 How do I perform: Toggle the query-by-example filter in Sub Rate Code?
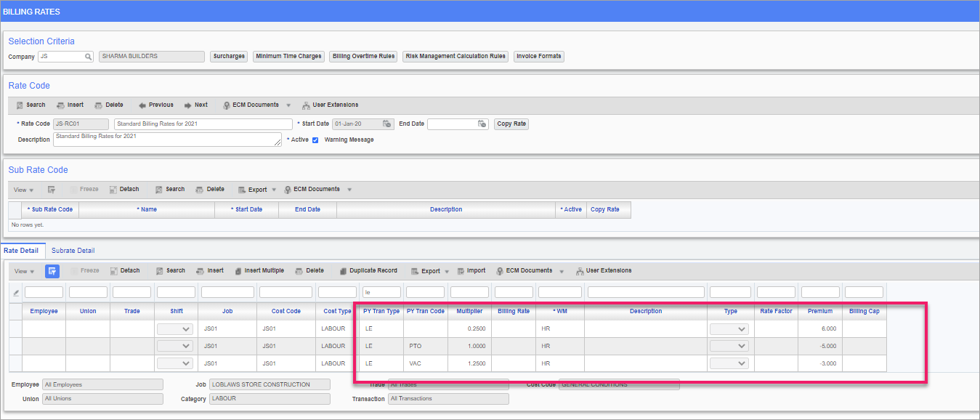(x=52, y=190)
